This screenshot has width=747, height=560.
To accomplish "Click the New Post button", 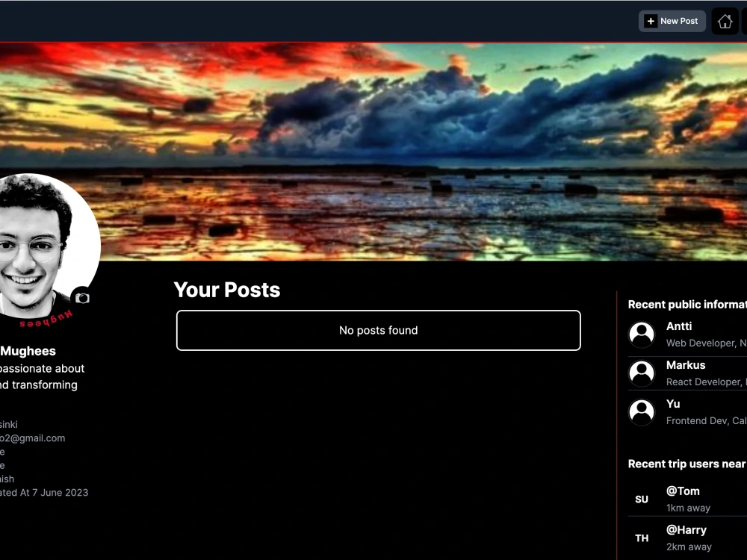I will tap(672, 21).
